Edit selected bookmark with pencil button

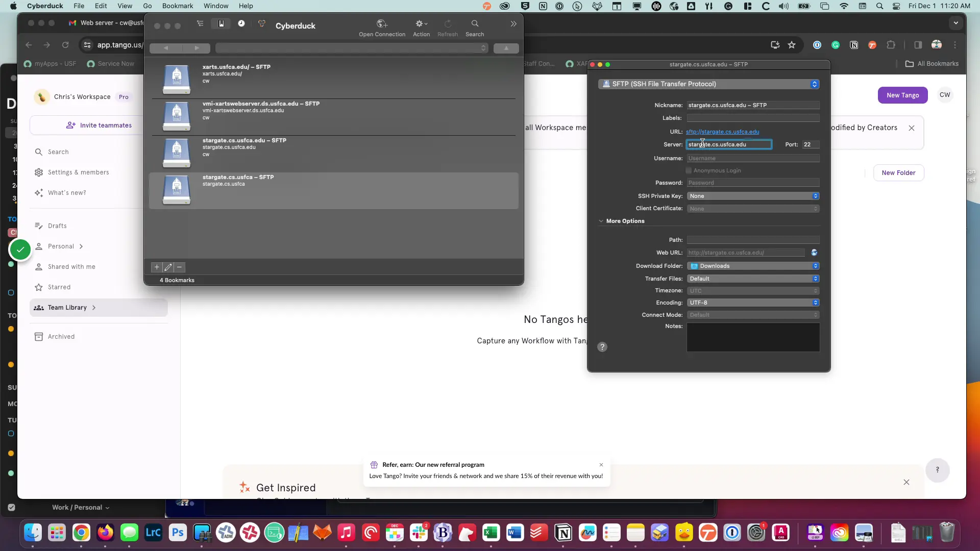pyautogui.click(x=168, y=267)
